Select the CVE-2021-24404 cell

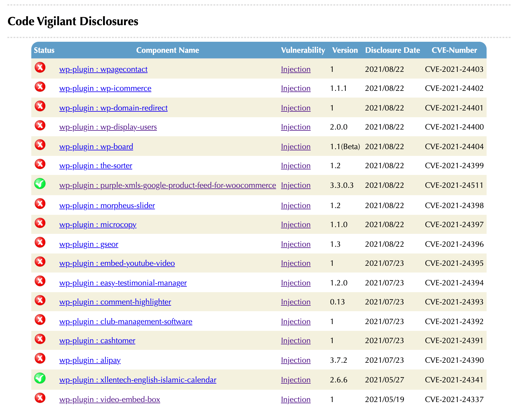[x=454, y=147]
